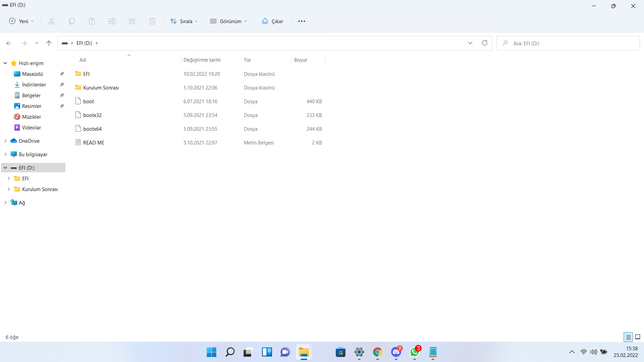Switch to details view layout toggle
644x362 pixels.
(x=628, y=337)
